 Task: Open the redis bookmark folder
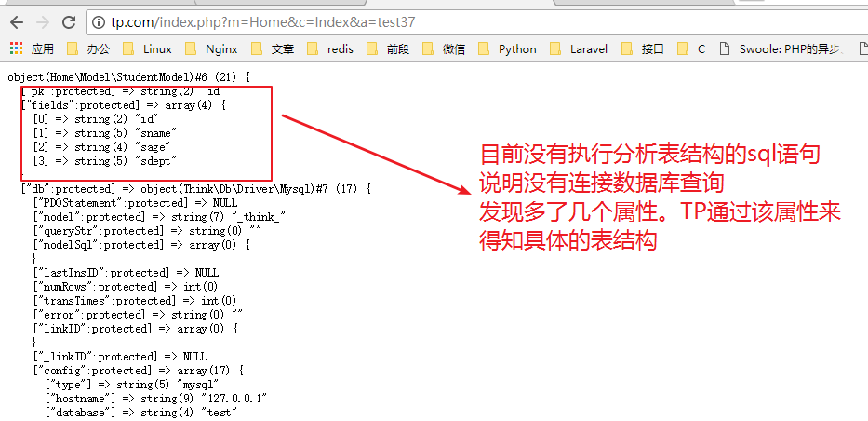(x=331, y=48)
